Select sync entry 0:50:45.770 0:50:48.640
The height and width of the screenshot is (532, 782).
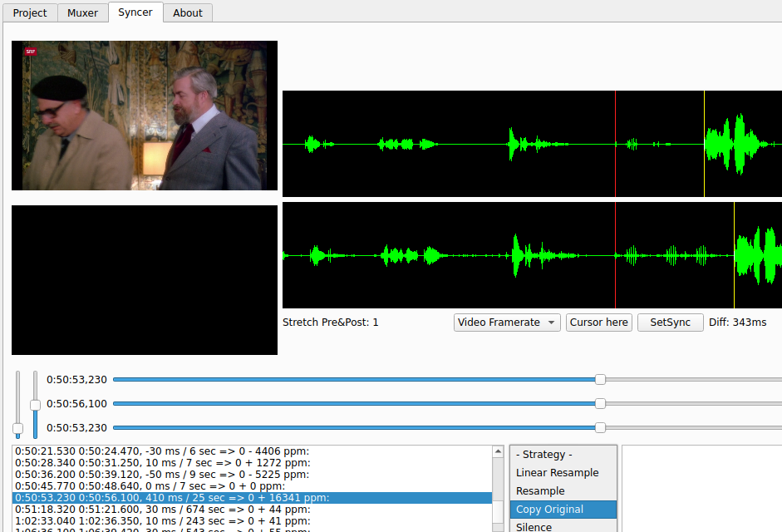pos(252,486)
